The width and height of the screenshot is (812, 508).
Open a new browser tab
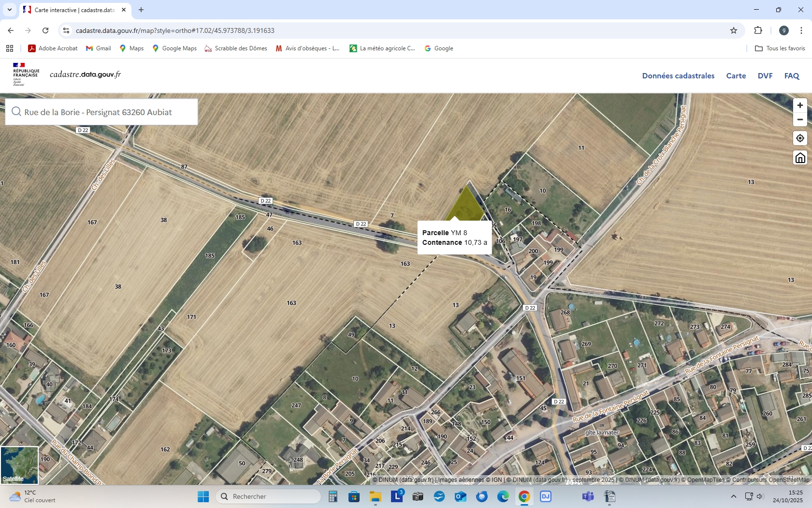pyautogui.click(x=141, y=10)
